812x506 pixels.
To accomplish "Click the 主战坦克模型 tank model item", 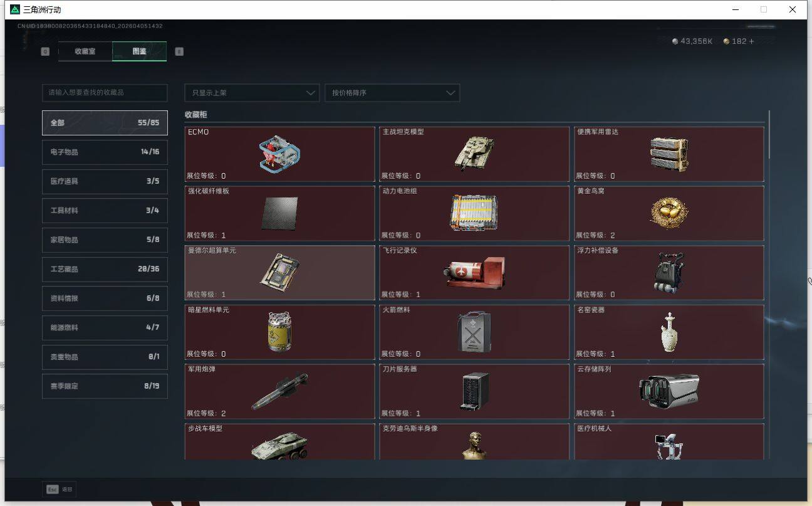I will tap(474, 154).
